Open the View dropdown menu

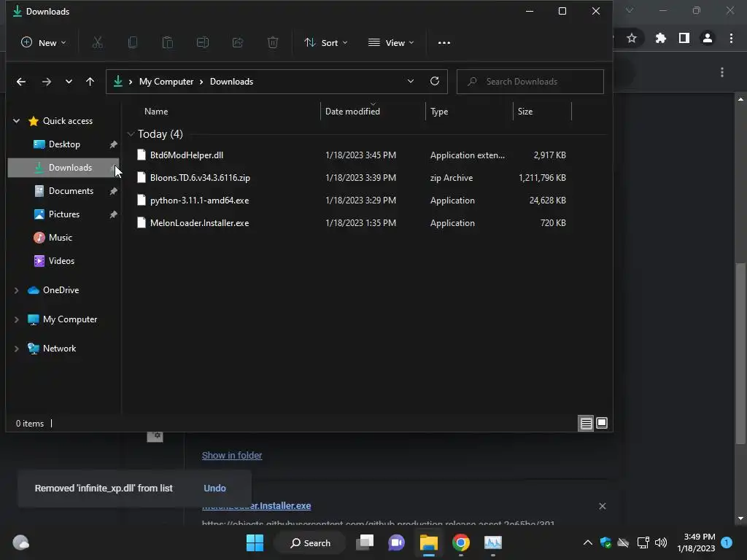(x=391, y=43)
